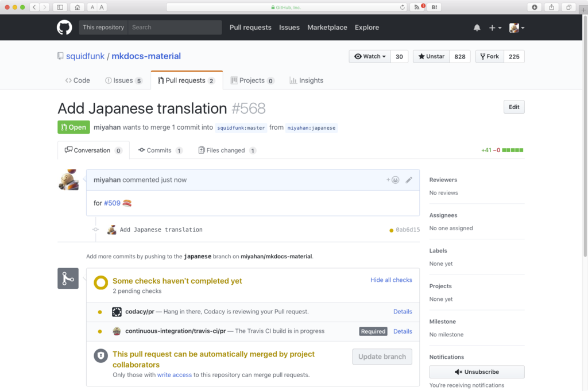Open the Conversation tab
The width and height of the screenshot is (588, 391).
(94, 150)
